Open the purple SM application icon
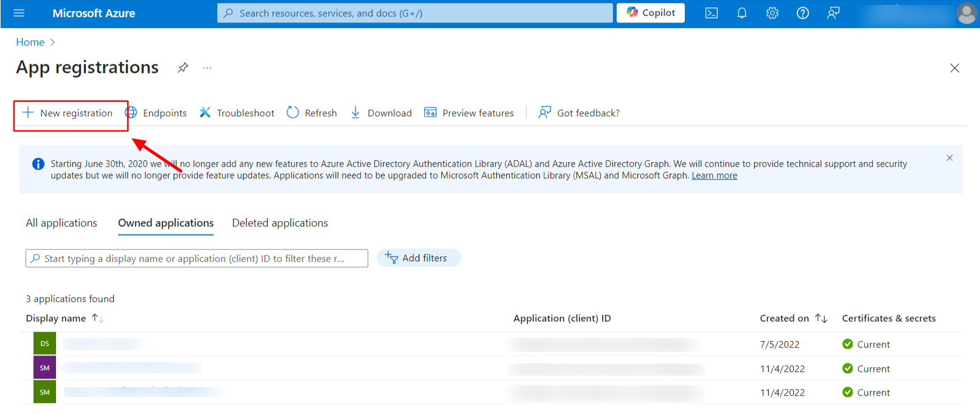 (44, 368)
